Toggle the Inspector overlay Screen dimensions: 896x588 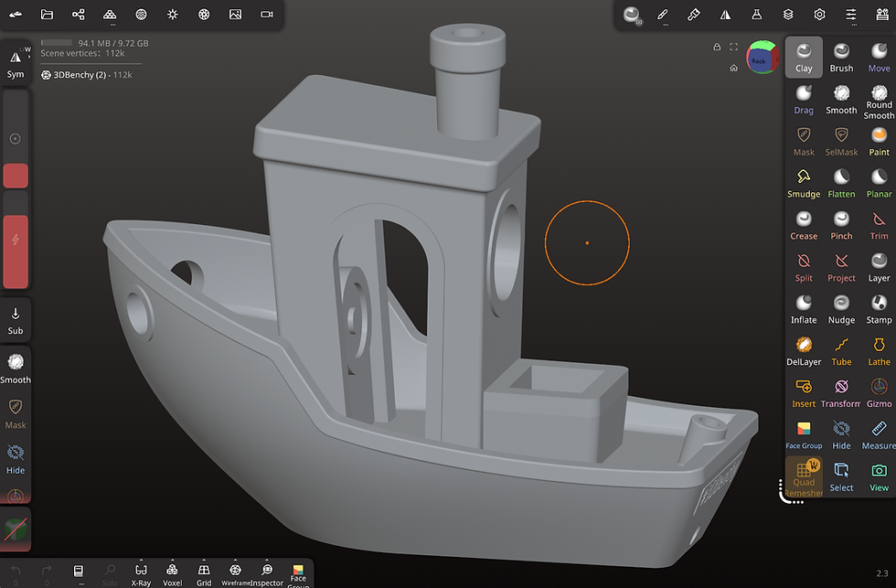click(x=267, y=573)
